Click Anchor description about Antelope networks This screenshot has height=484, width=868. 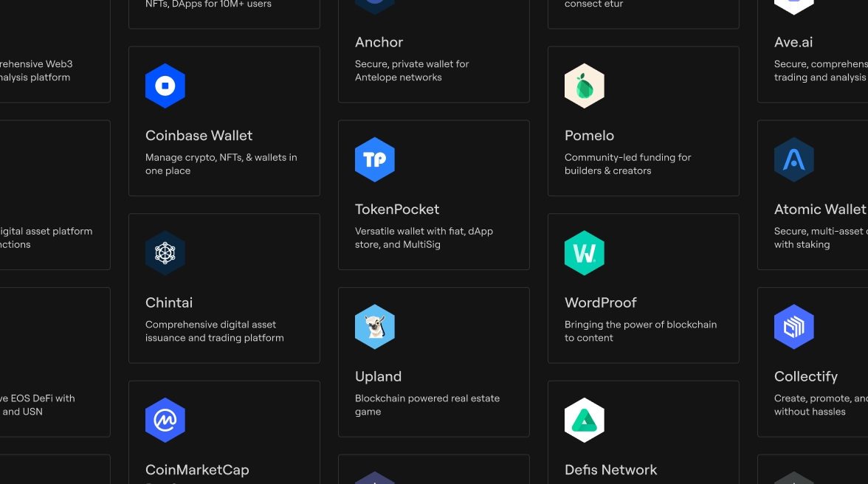coord(412,71)
